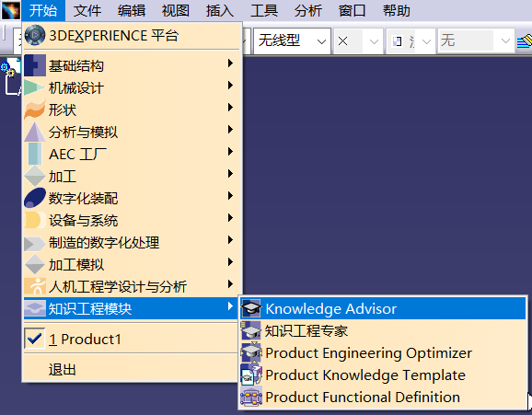Click the 基础结构 puzzle icon
Viewport: 532px width, 415px height.
pos(35,65)
